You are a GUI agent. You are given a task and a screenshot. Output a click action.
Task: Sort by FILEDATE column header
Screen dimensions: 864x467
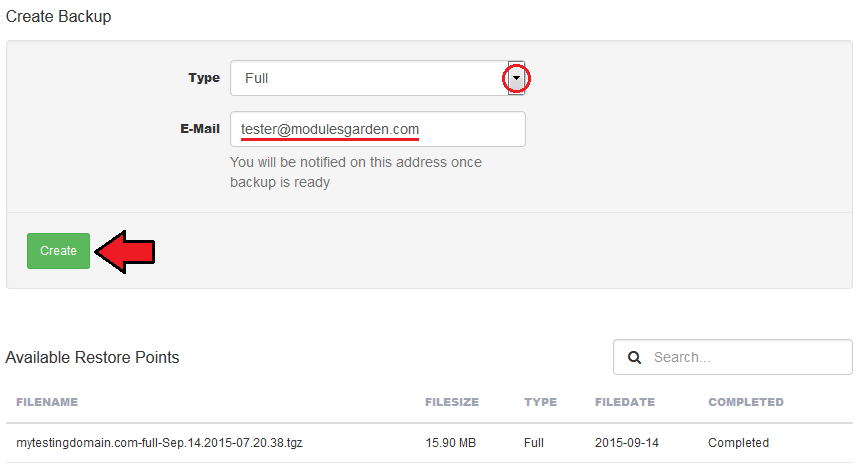point(625,402)
